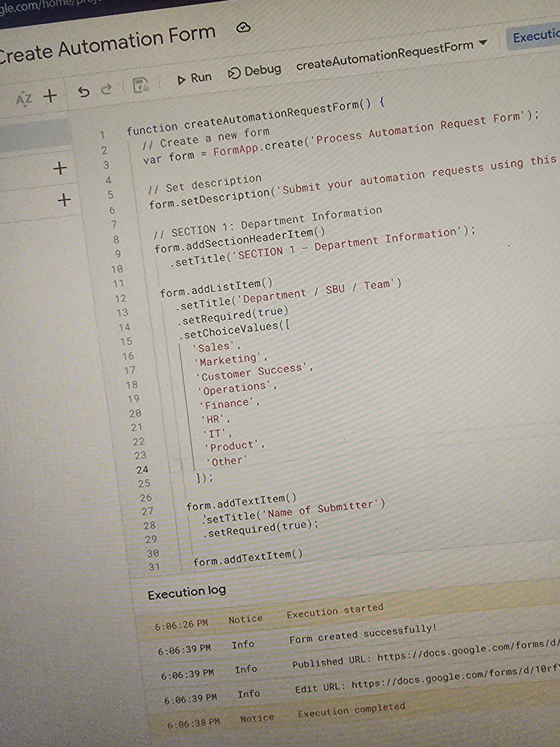This screenshot has height=747, width=560.
Task: Sort files alphabetically with AZ icon
Action: [x=24, y=98]
